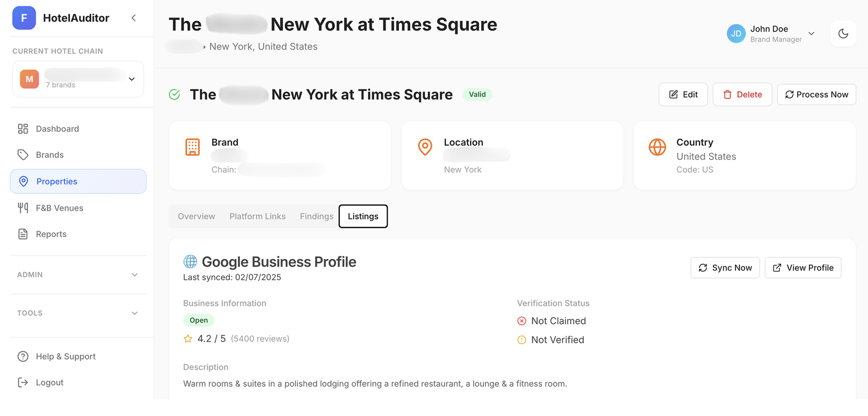Click the Google Business Profile globe icon
The image size is (868, 416).
[190, 261]
